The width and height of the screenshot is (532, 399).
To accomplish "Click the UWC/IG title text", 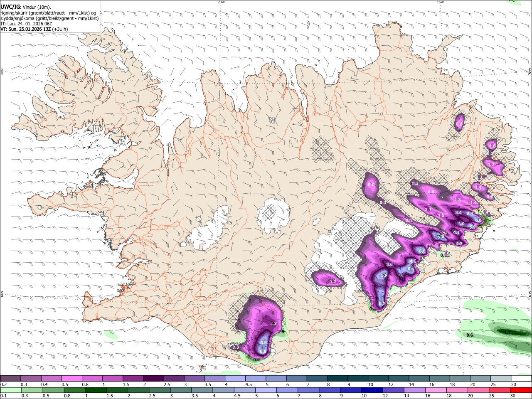I will click(10, 7).
